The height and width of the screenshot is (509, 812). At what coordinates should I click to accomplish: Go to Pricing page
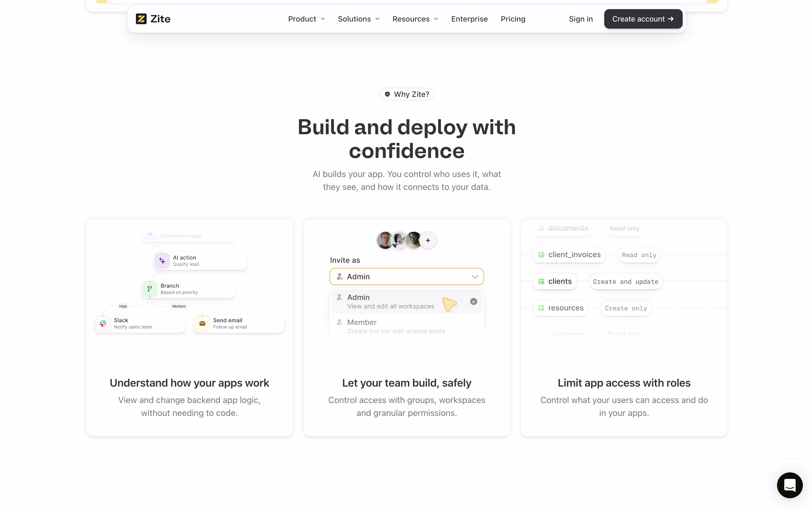tap(513, 19)
